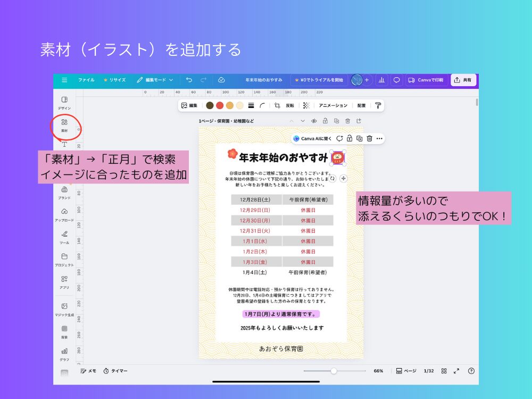Toggle transparency with the checkerboard icon
This screenshot has width=532, height=399.
tap(305, 106)
